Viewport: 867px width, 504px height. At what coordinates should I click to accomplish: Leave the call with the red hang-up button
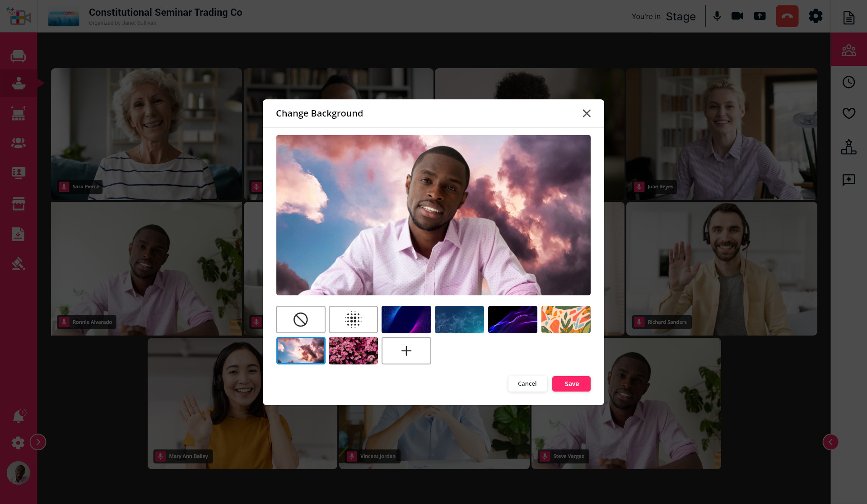[x=787, y=16]
